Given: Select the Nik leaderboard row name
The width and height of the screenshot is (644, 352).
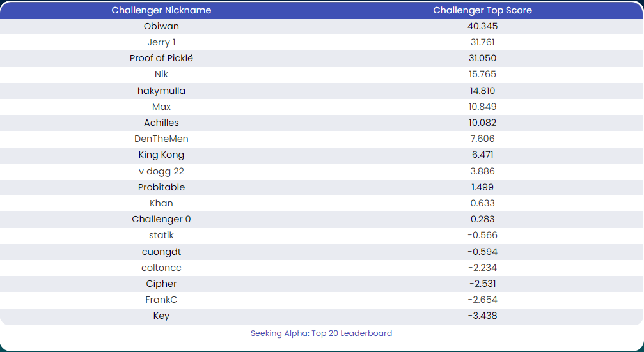Looking at the screenshot, I should tap(161, 74).
